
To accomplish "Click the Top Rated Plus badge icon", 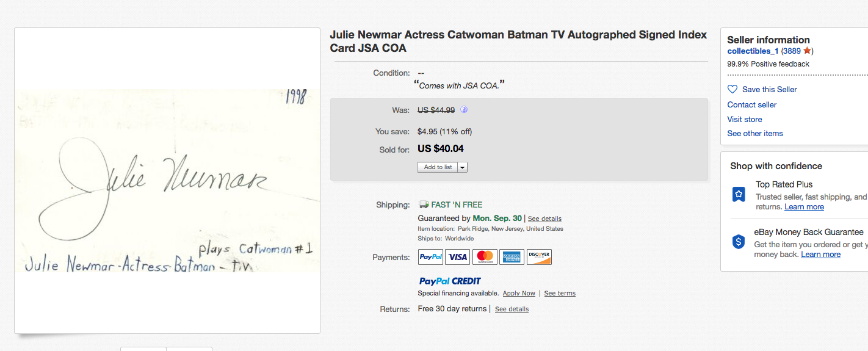I will pyautogui.click(x=739, y=195).
